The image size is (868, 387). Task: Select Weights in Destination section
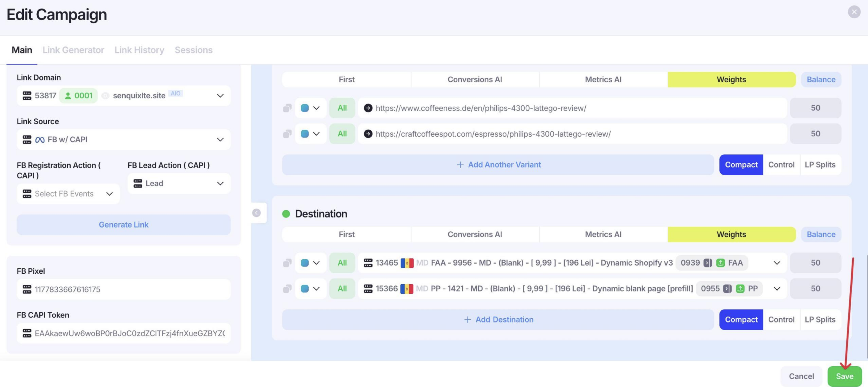731,235
